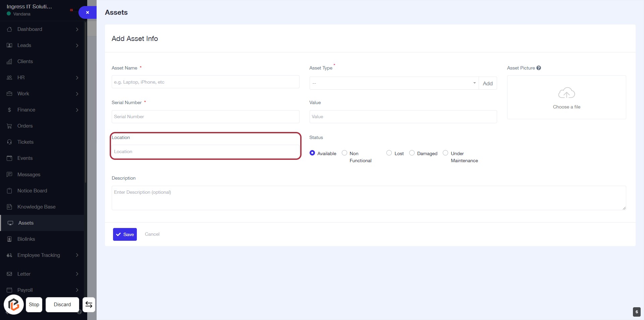The width and height of the screenshot is (644, 320).
Task: Click the blue sidebar close X button
Action: [x=88, y=12]
